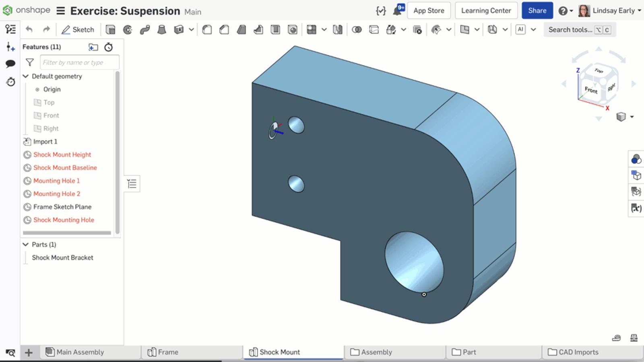The width and height of the screenshot is (644, 362).
Task: Select the Extrude tool in toolbar
Action: [110, 30]
